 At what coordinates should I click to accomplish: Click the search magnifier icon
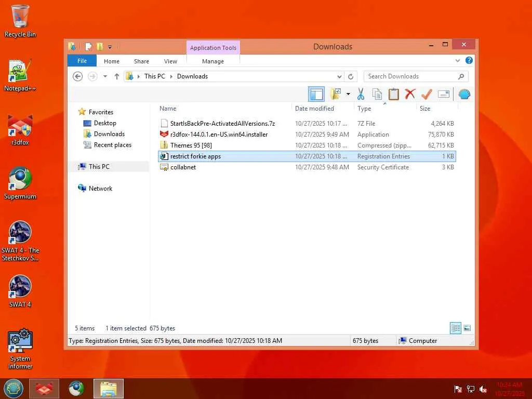tap(461, 76)
